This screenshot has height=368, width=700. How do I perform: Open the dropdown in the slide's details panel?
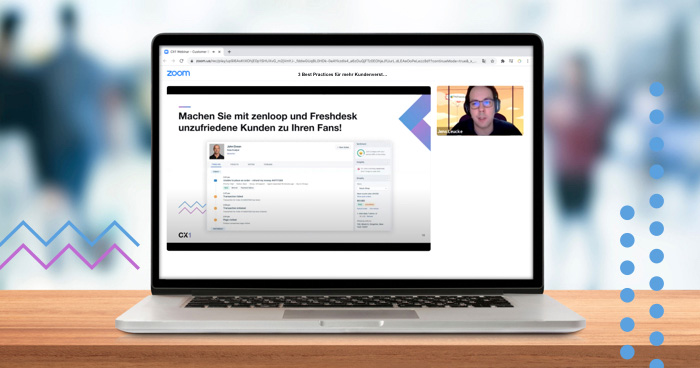(x=372, y=188)
